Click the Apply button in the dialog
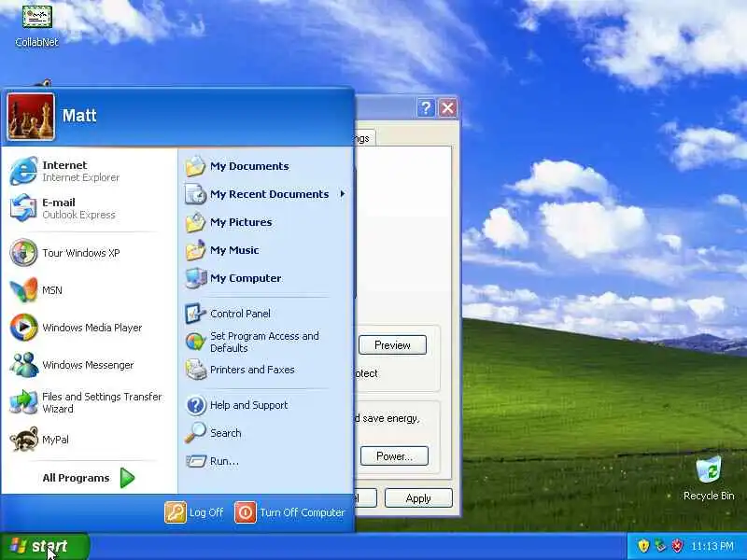Image resolution: width=747 pixels, height=560 pixels. coord(418,498)
